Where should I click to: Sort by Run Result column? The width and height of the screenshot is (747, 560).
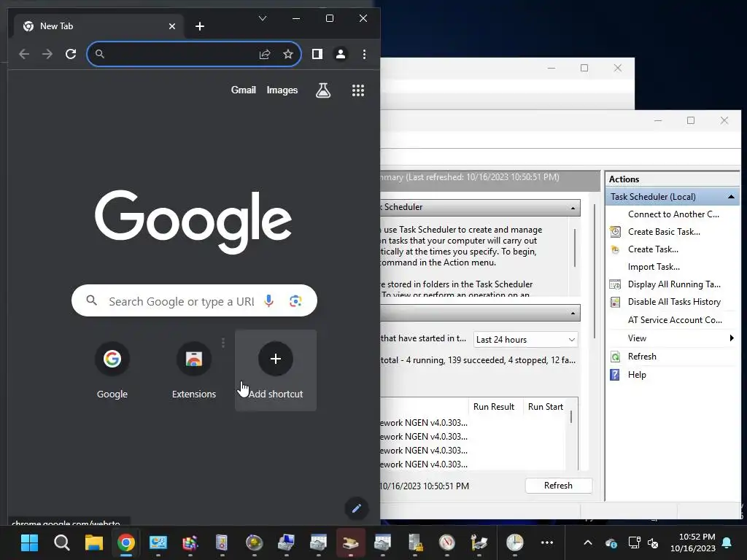tap(494, 407)
